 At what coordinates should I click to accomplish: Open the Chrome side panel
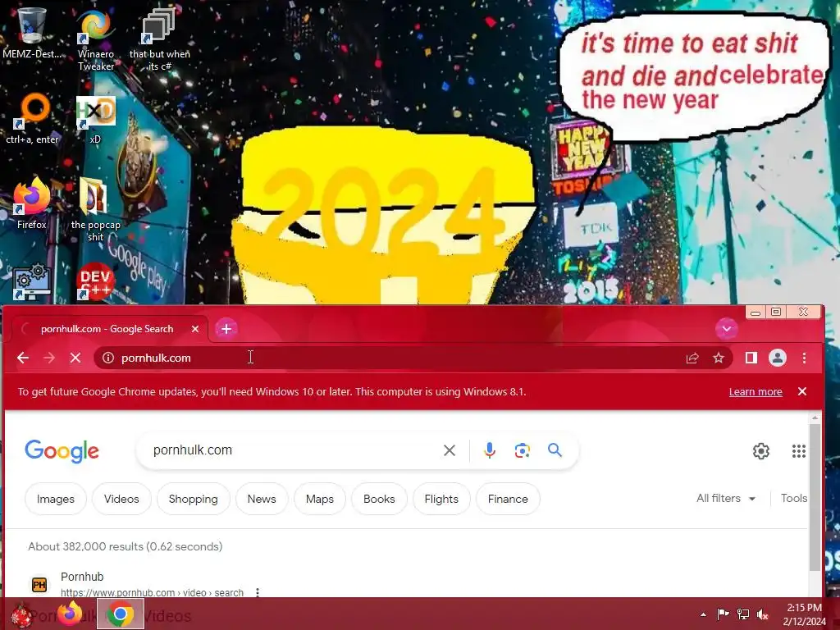[x=751, y=358]
